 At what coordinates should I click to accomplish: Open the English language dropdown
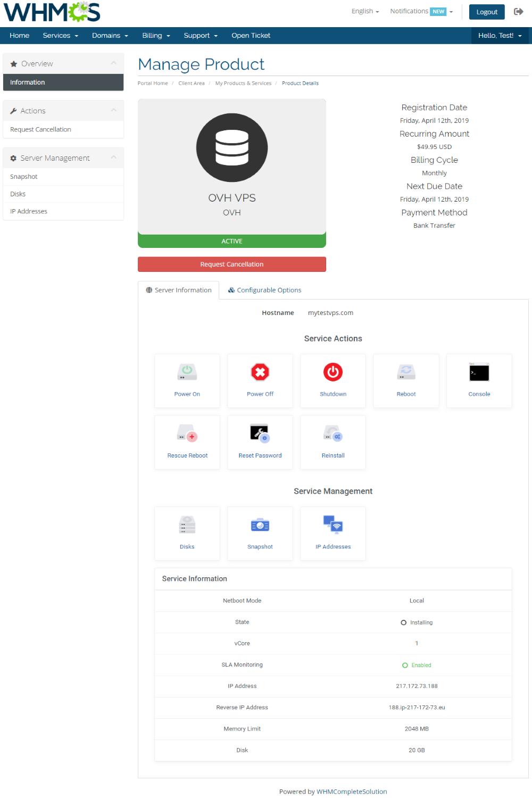(365, 11)
